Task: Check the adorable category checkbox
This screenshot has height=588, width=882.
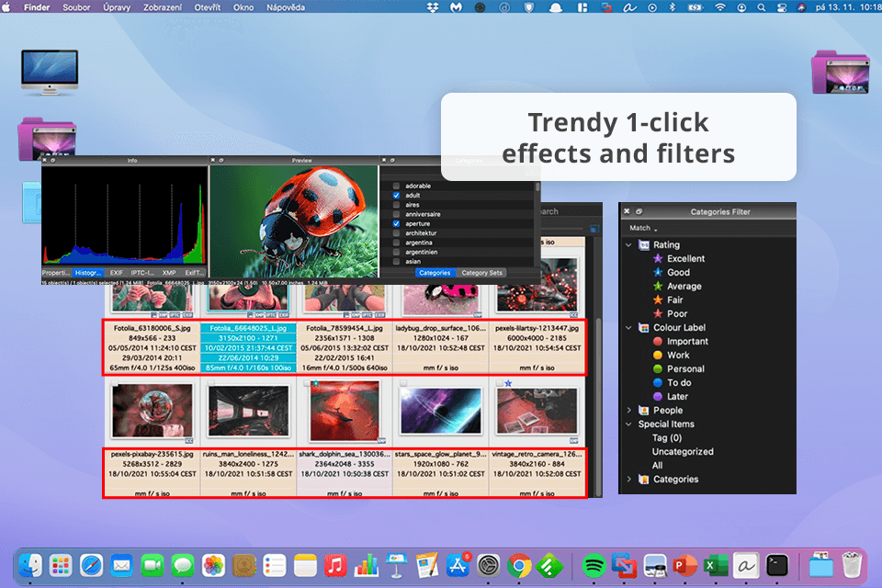Action: pyautogui.click(x=396, y=186)
